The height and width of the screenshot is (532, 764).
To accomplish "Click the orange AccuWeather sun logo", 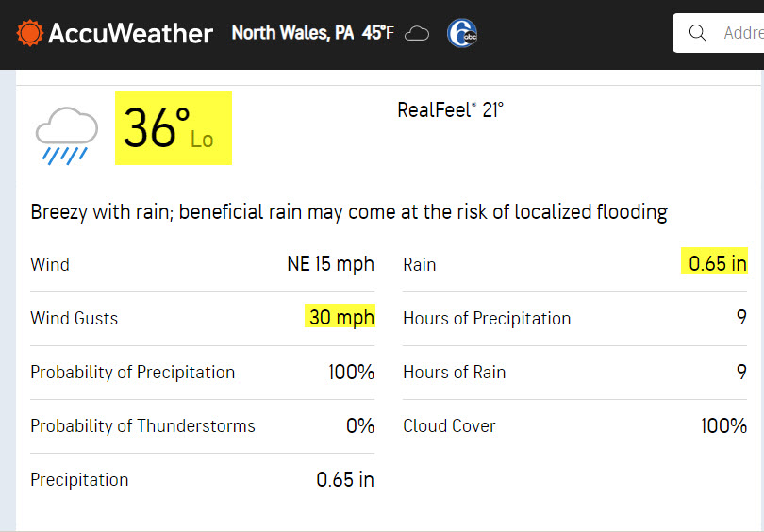I will click(30, 33).
